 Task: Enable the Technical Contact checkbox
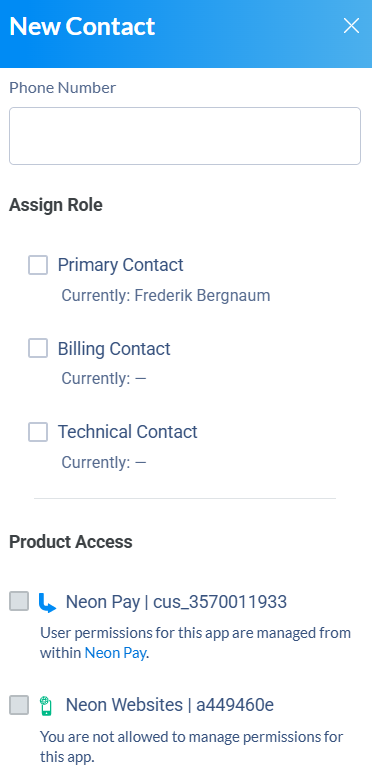tap(38, 432)
